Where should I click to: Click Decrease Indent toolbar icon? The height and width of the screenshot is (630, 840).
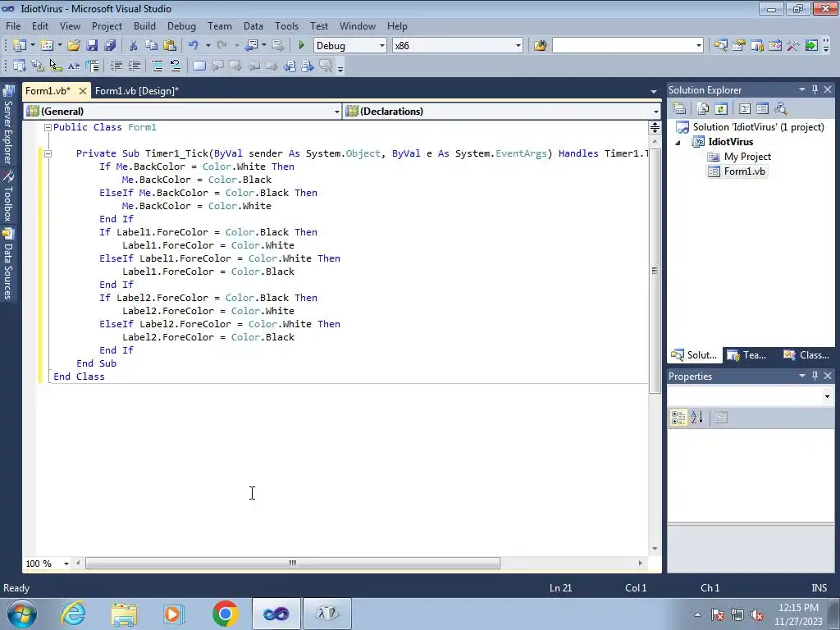(116, 66)
